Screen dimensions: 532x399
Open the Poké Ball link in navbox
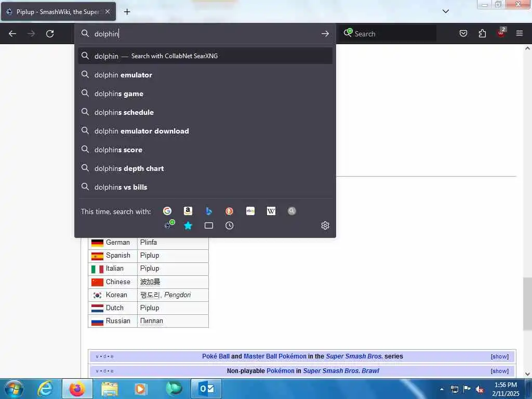point(216,356)
